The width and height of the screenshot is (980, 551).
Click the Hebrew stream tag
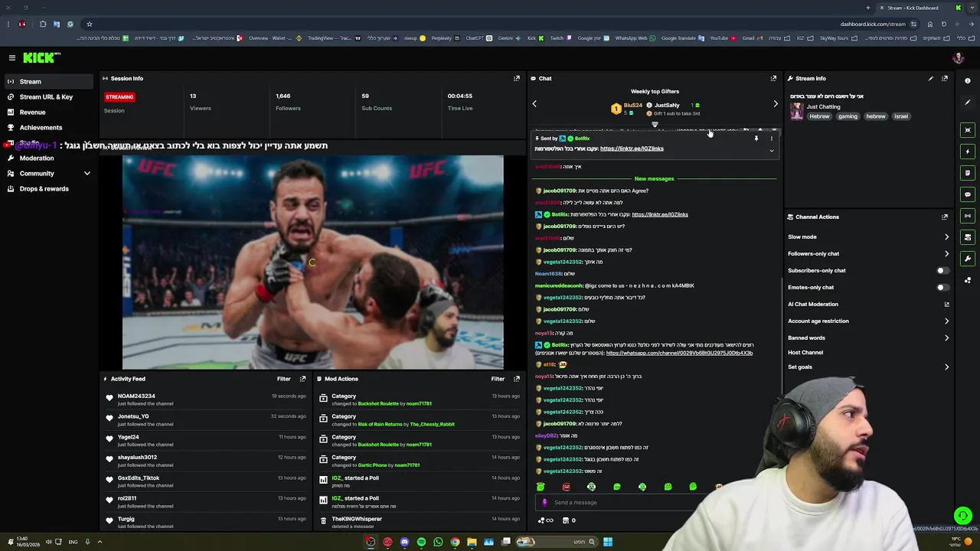(820, 116)
